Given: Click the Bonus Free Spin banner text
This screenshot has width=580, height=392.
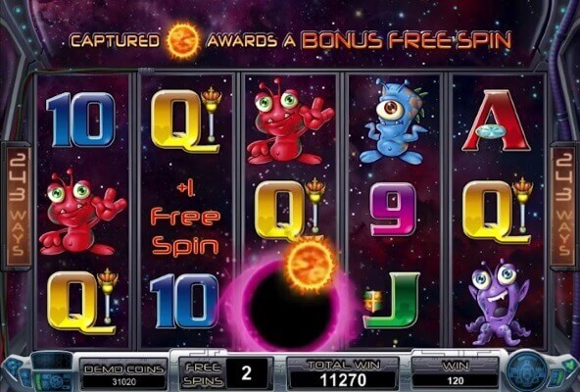Looking at the screenshot, I should pos(407,40).
